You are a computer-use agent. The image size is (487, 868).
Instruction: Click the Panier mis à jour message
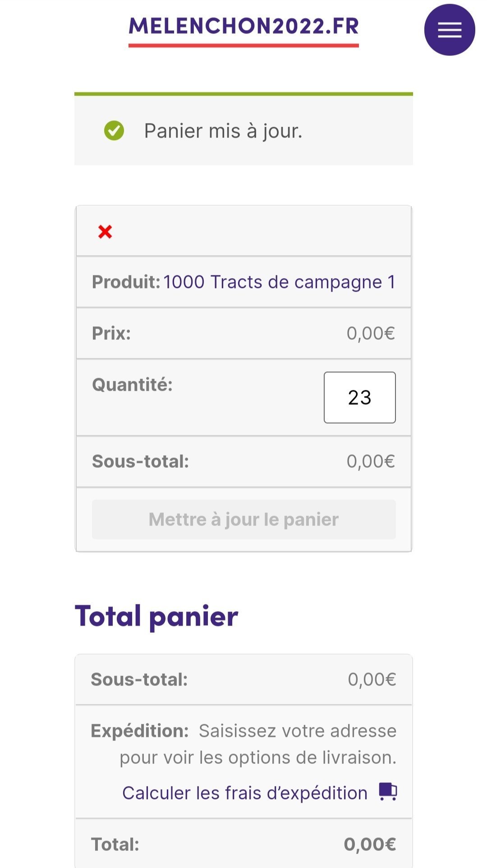[x=223, y=131]
